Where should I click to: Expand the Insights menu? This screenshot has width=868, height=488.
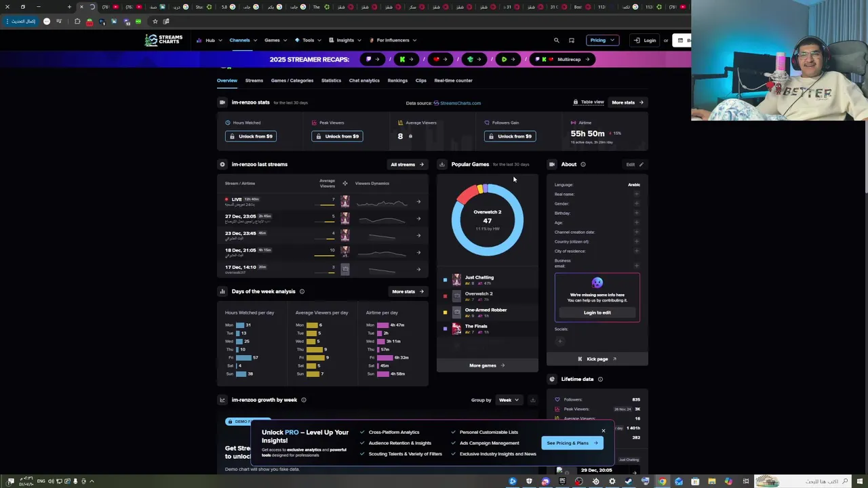coord(345,41)
